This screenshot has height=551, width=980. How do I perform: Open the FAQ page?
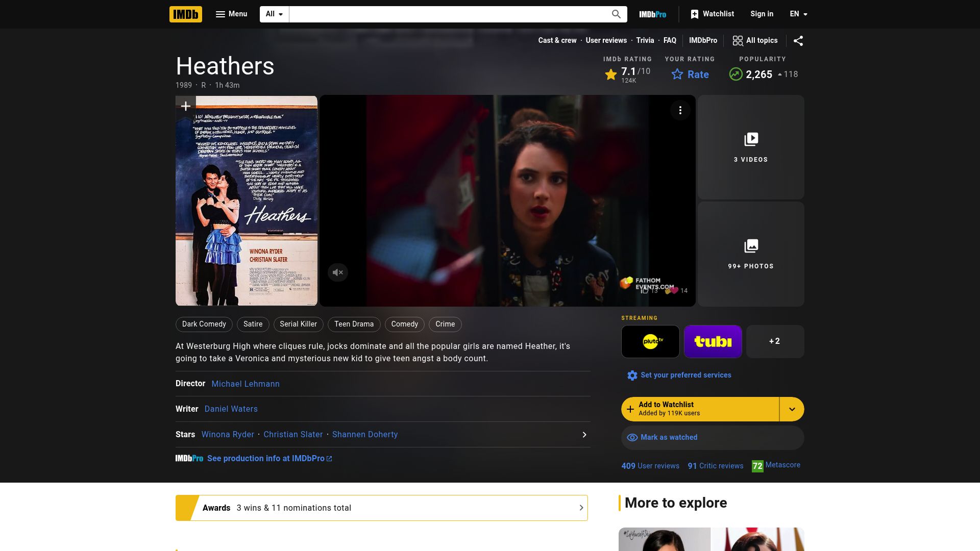pyautogui.click(x=670, y=41)
